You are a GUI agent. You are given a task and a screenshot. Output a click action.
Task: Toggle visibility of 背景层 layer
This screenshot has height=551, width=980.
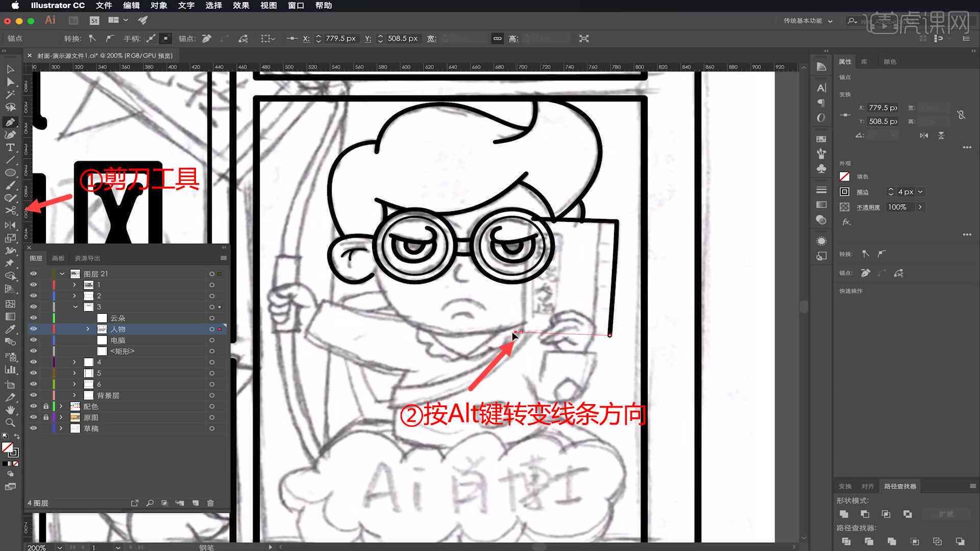coord(33,395)
